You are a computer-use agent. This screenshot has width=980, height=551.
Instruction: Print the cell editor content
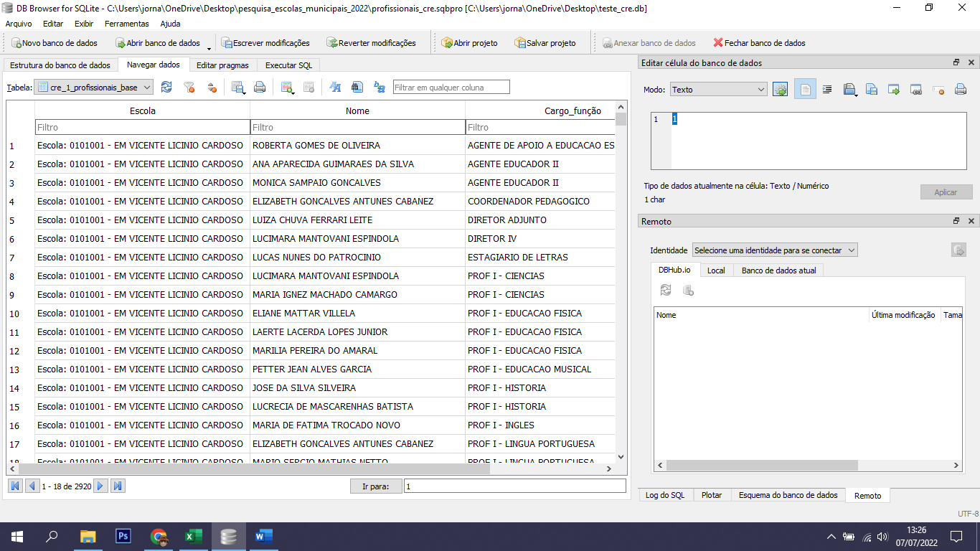pyautogui.click(x=961, y=90)
